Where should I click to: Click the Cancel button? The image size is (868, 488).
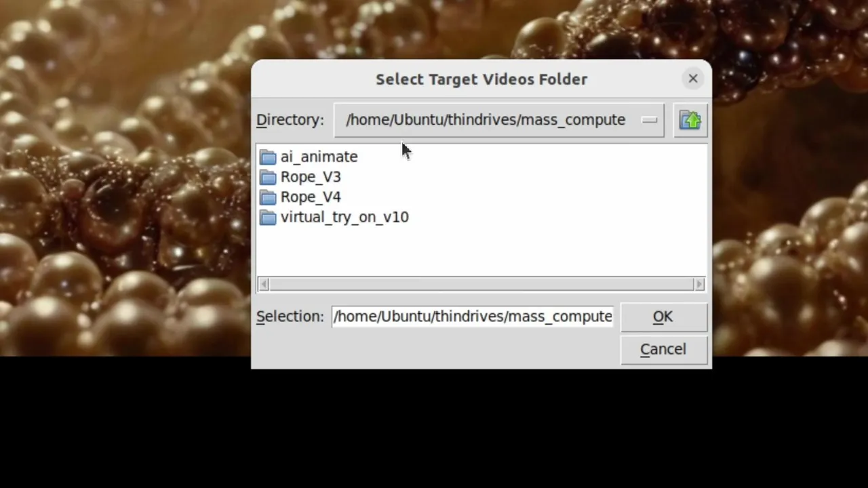pos(663,349)
